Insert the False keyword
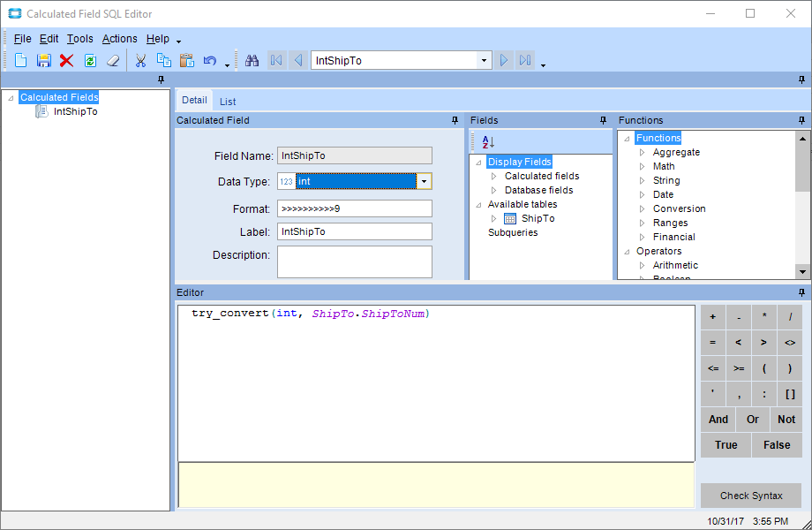812x530 pixels. click(x=777, y=445)
